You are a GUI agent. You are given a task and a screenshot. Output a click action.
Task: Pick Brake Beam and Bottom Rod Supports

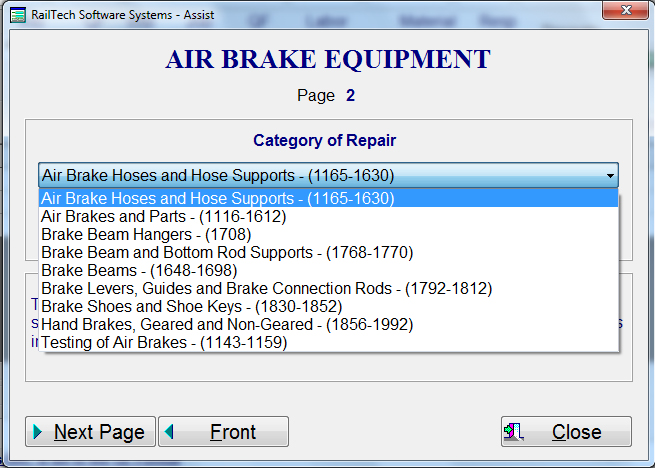(227, 252)
